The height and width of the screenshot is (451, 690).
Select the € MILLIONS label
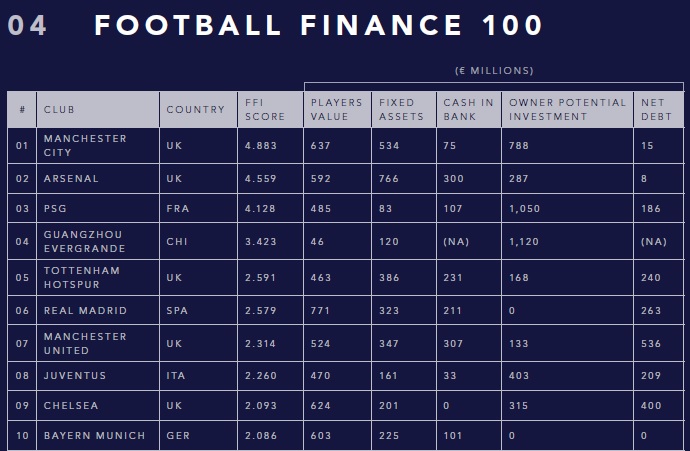(494, 71)
